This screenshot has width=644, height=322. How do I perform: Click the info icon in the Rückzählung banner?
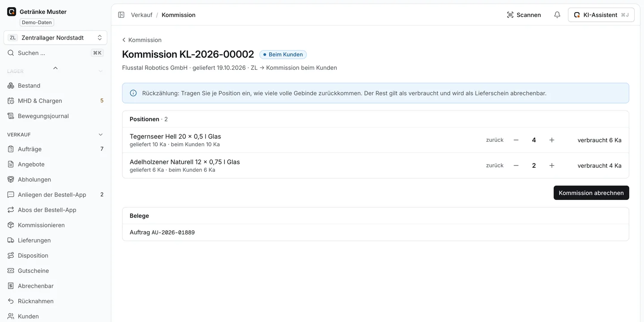click(x=133, y=93)
